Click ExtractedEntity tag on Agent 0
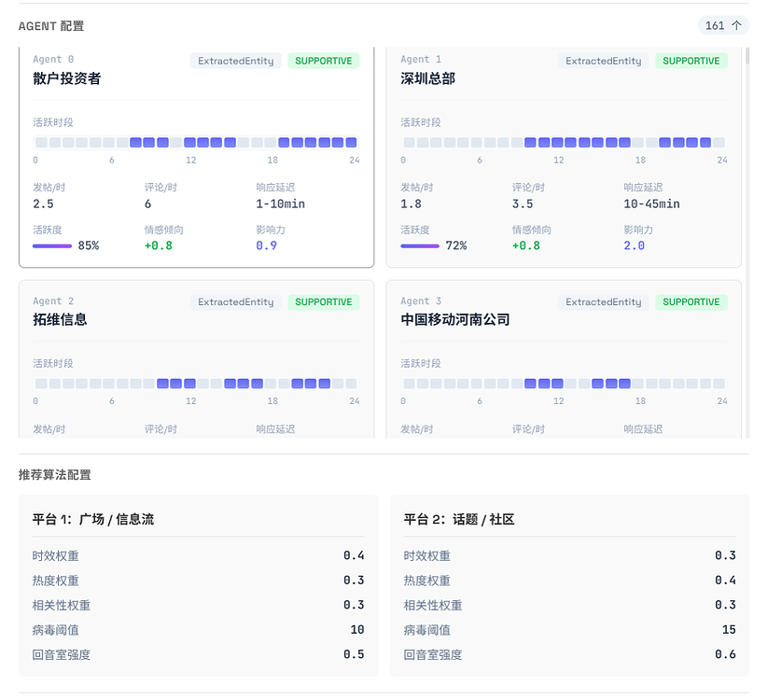Viewport: 768px width, 700px height. (235, 61)
